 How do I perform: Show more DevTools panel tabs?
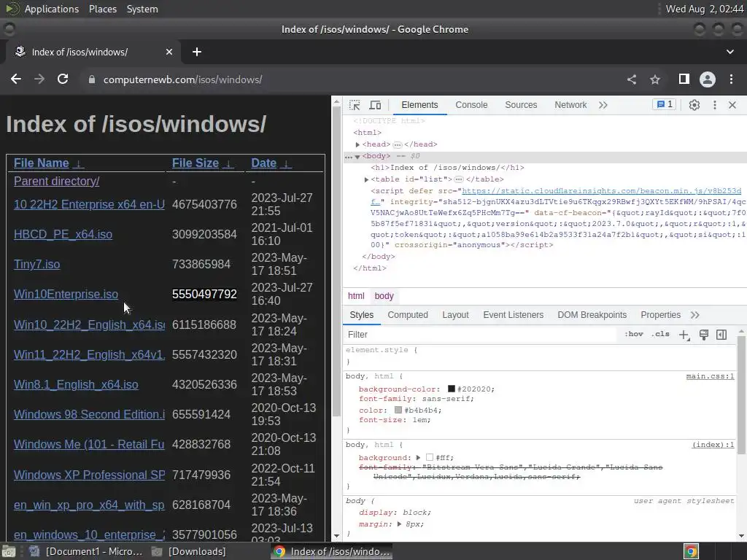603,105
